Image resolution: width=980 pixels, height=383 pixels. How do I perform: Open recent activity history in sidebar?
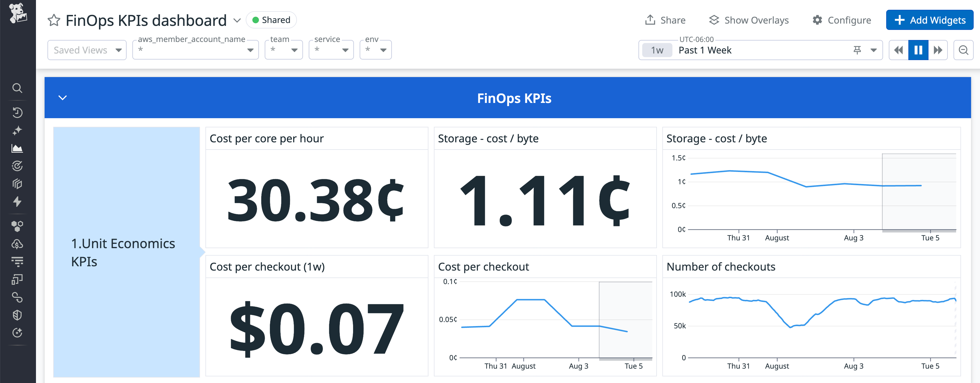point(18,113)
